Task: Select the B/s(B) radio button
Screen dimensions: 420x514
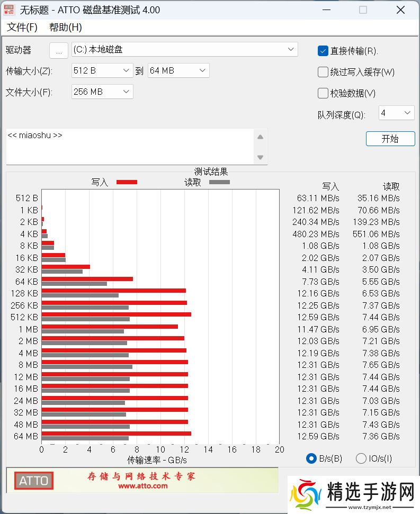Action: tap(311, 458)
